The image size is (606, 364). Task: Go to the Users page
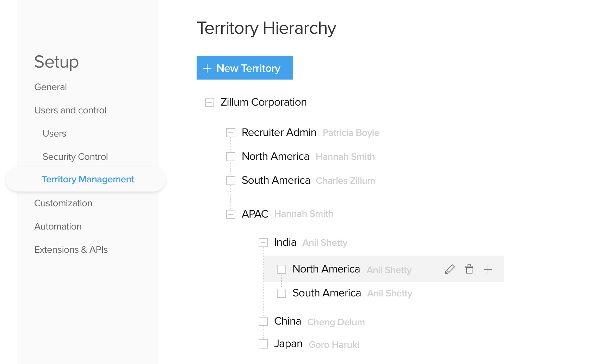click(x=54, y=133)
